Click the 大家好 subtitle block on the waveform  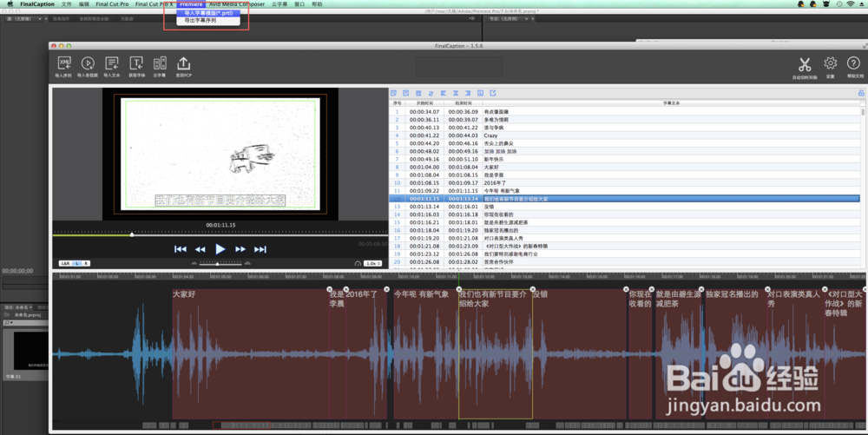click(250, 354)
